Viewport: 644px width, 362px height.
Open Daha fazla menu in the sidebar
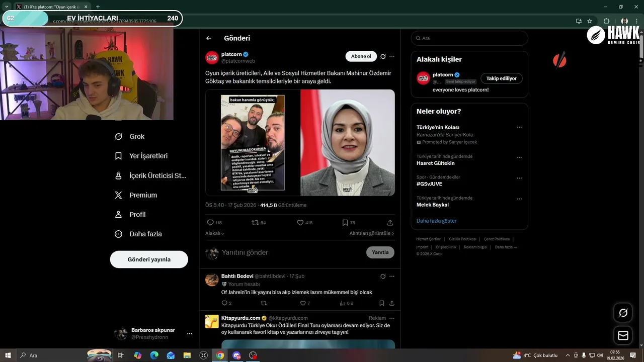[x=138, y=234]
